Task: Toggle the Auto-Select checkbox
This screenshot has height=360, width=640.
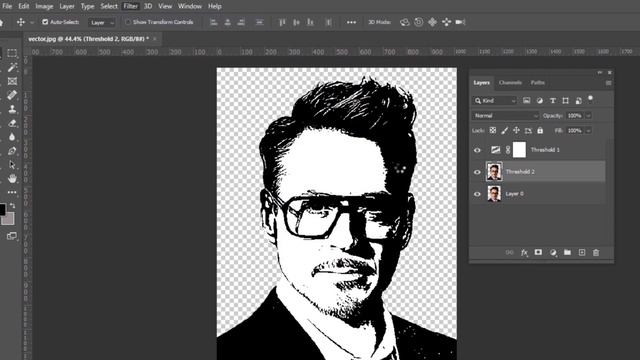Action: coord(45,22)
